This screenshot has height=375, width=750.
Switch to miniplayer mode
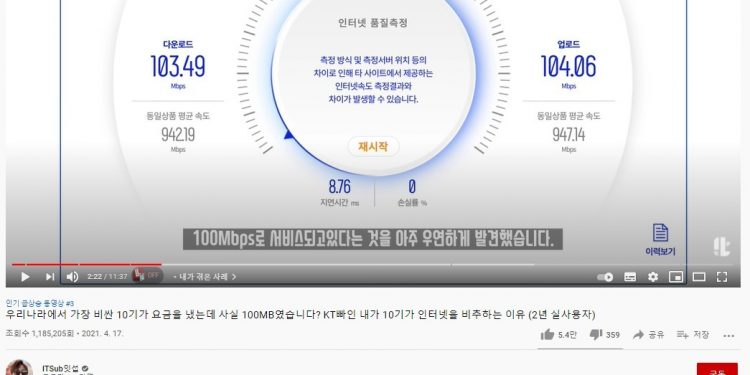coord(676,277)
